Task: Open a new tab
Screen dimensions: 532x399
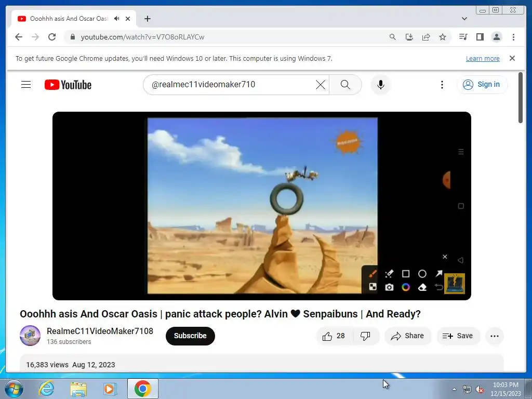Action: coord(147,19)
